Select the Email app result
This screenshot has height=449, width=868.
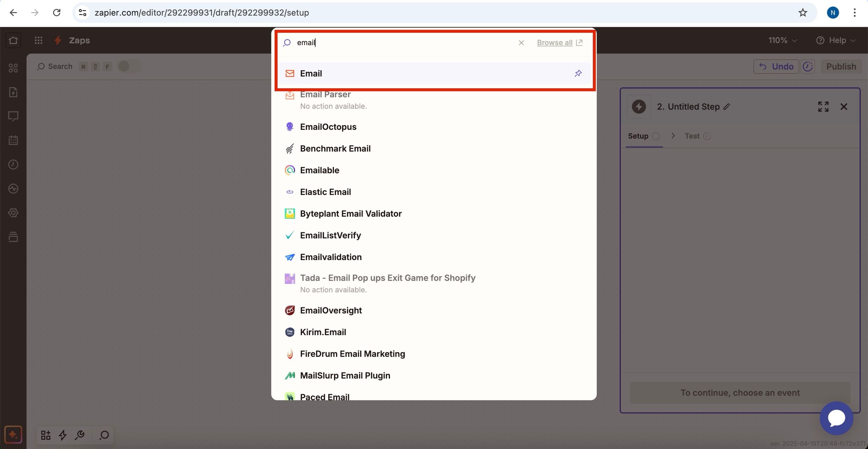pos(434,73)
